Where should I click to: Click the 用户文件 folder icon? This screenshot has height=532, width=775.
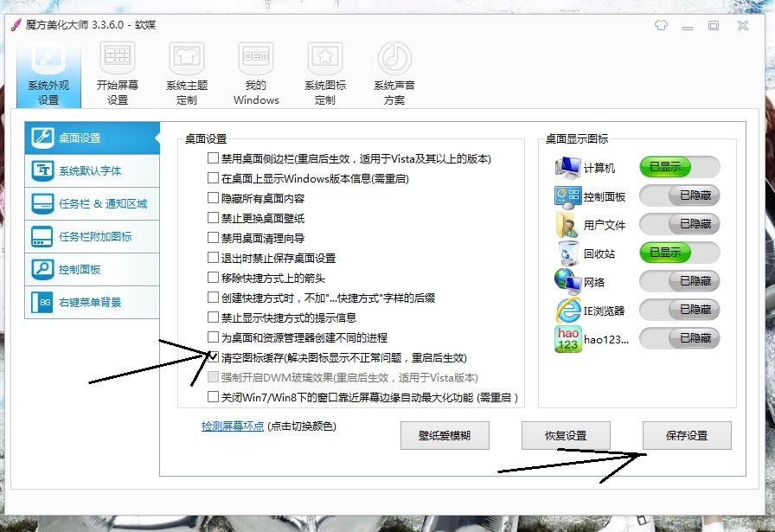567,225
